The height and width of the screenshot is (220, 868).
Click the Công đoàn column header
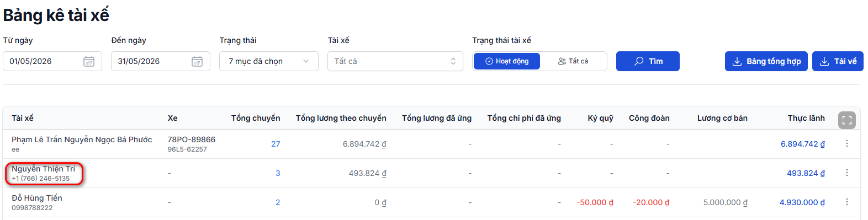click(x=649, y=118)
